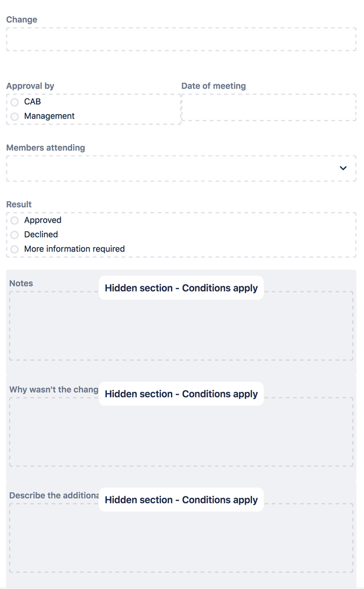Click the Approval by section label
364x589 pixels.
click(30, 86)
